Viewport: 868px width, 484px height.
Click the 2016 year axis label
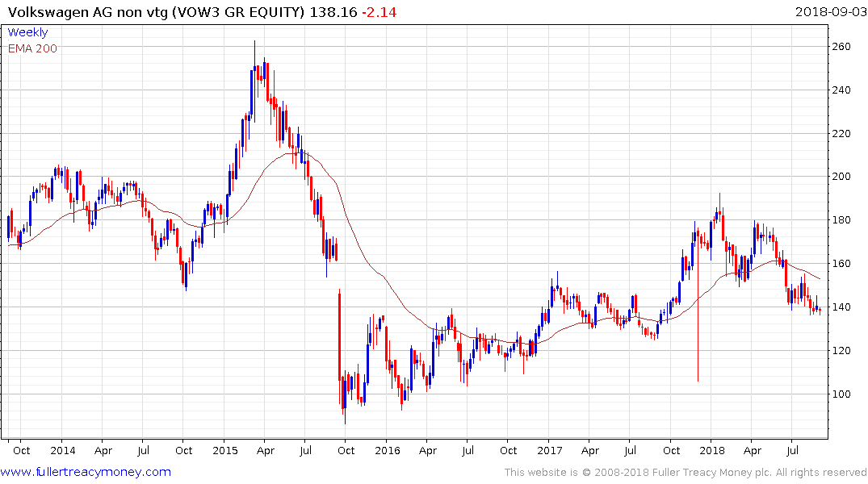click(x=387, y=450)
